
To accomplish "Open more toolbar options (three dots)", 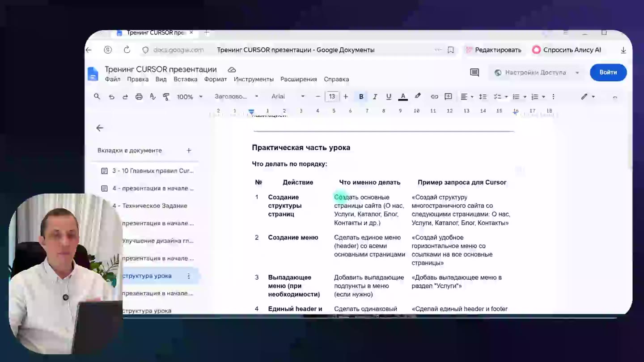I will 553,97.
